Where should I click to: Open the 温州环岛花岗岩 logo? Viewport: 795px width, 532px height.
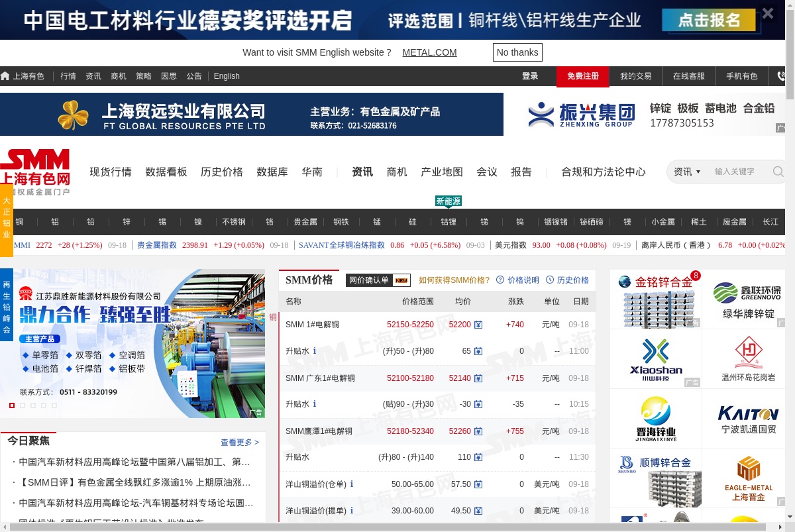[x=748, y=359]
